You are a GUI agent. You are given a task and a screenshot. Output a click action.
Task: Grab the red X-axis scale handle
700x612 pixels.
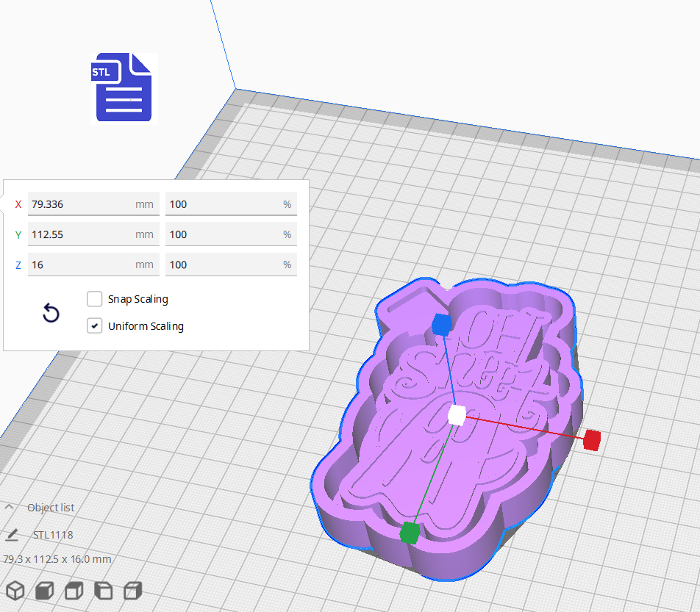click(592, 440)
